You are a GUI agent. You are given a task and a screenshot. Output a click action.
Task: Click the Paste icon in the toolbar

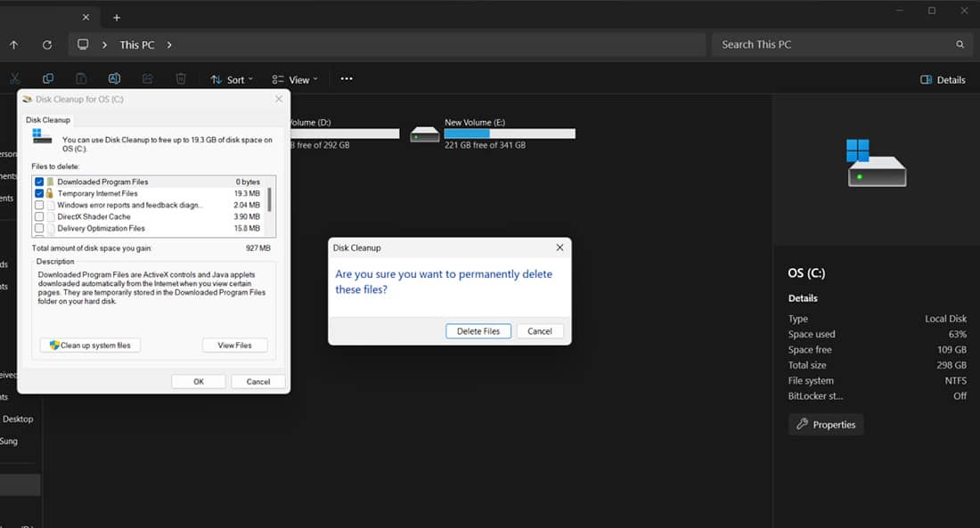pos(81,78)
